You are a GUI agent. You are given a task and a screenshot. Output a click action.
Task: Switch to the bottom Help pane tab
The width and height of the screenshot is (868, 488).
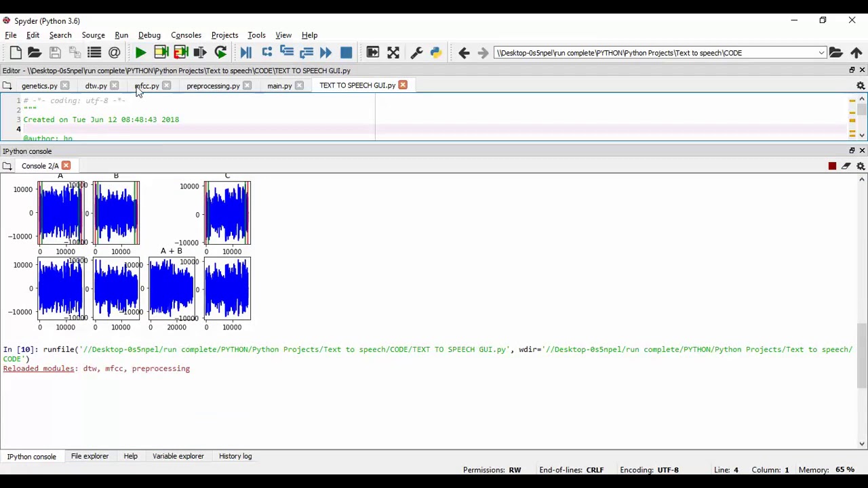coord(130,456)
